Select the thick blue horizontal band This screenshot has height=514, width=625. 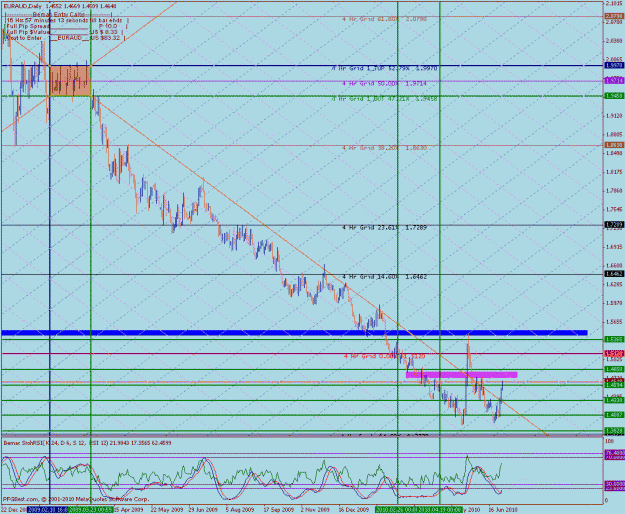(294, 333)
